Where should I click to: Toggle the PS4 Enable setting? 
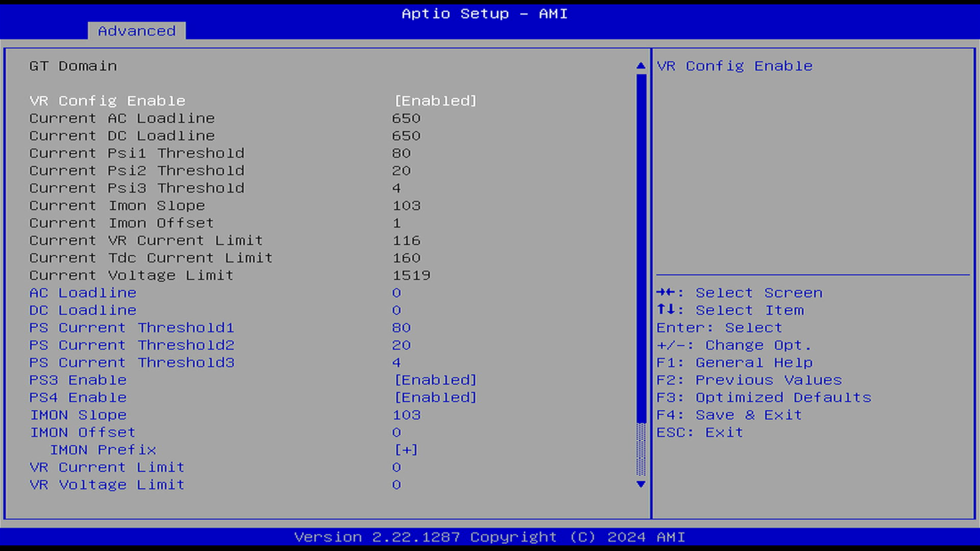(435, 397)
